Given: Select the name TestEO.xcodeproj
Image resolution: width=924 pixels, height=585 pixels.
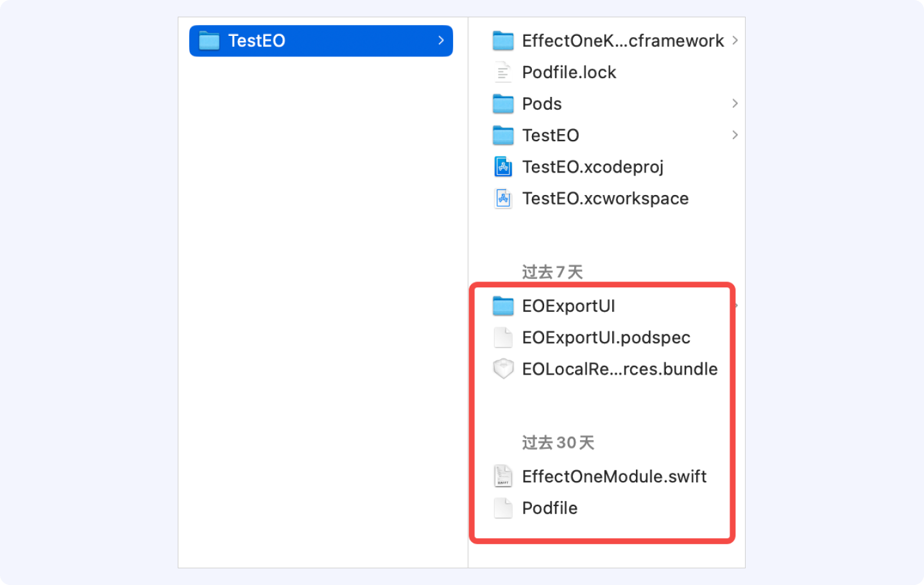Looking at the screenshot, I should [593, 167].
